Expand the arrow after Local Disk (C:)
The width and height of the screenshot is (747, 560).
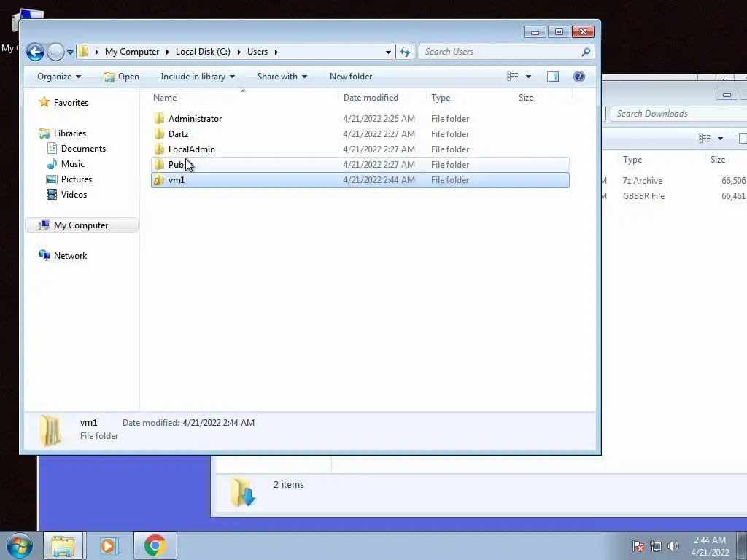coord(239,52)
